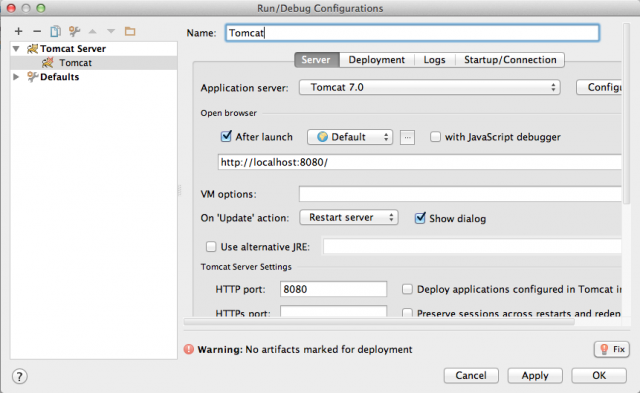Image resolution: width=640 pixels, height=393 pixels.
Task: Click the red warning icon
Action: pos(189,349)
